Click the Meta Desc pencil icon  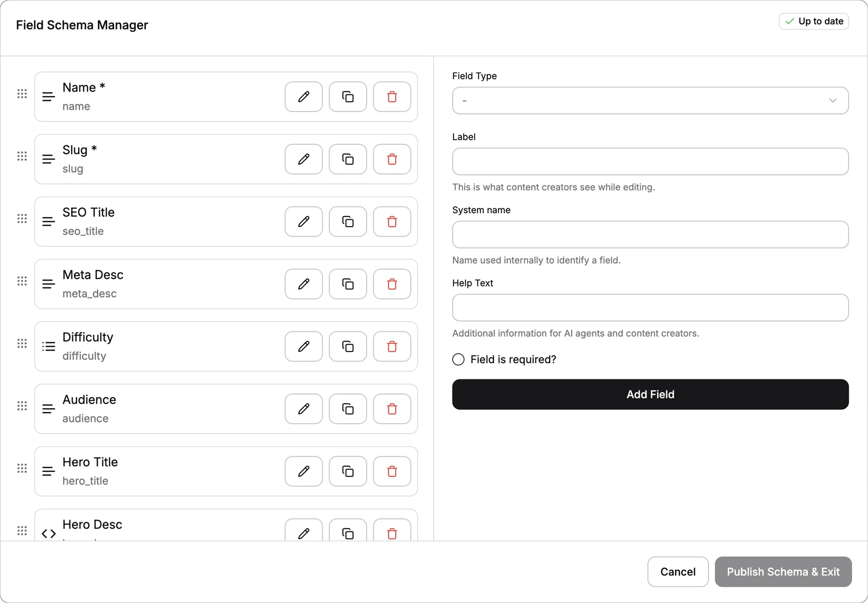(x=303, y=284)
